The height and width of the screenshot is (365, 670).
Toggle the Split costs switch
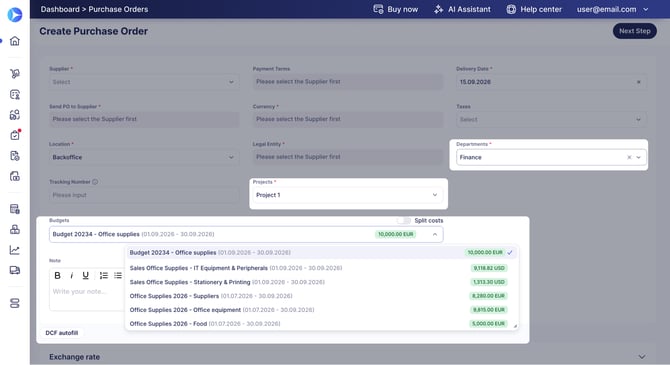[x=403, y=221]
